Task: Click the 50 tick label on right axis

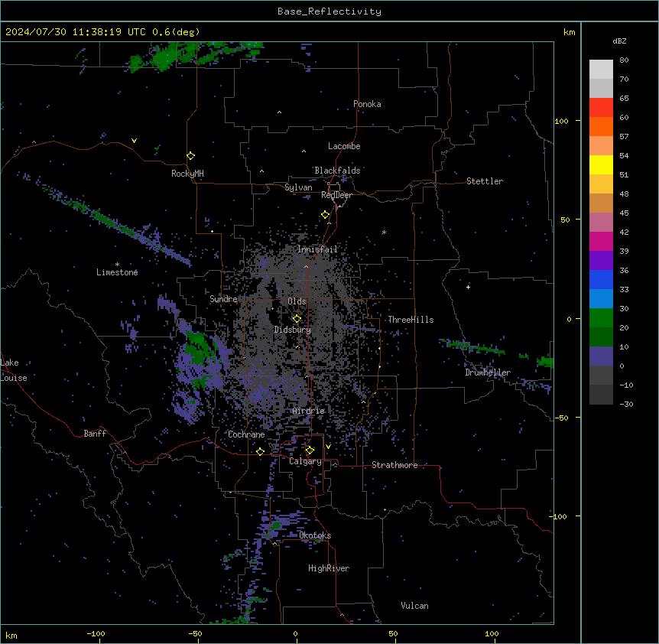Action: tap(565, 220)
